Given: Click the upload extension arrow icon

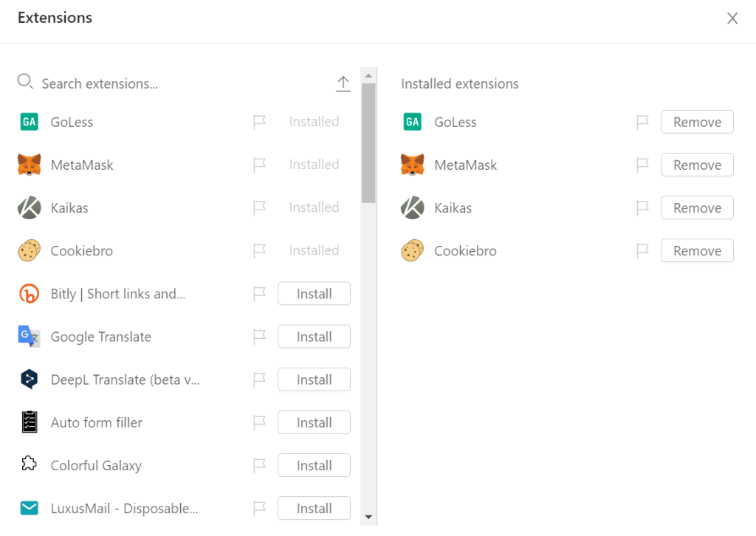Looking at the screenshot, I should [x=343, y=83].
